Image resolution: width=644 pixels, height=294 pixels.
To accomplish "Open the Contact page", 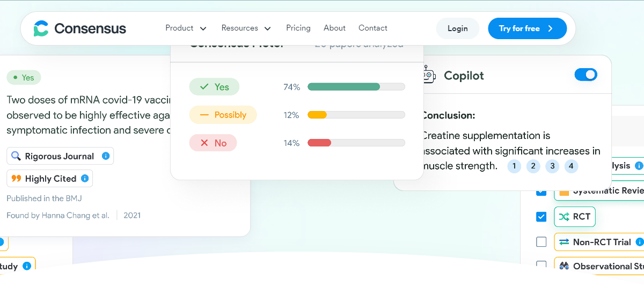I will (372, 28).
